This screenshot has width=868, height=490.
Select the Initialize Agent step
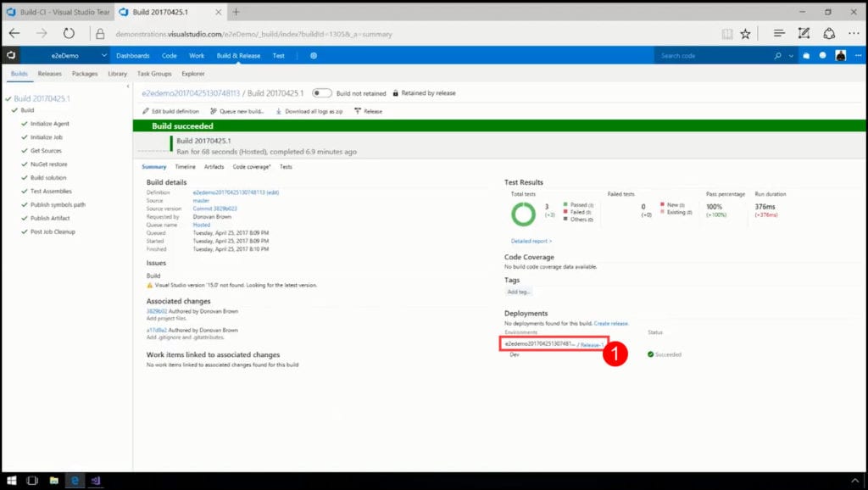[x=50, y=124]
